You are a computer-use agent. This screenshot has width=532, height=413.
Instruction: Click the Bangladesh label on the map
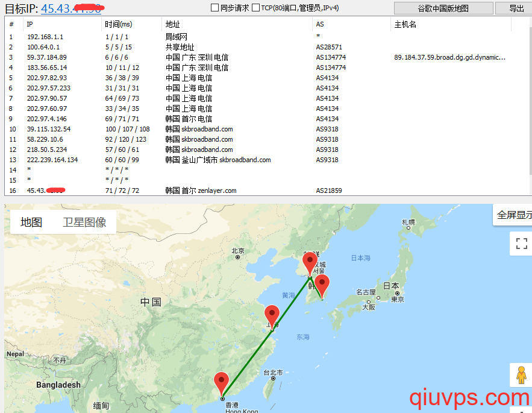click(58, 385)
